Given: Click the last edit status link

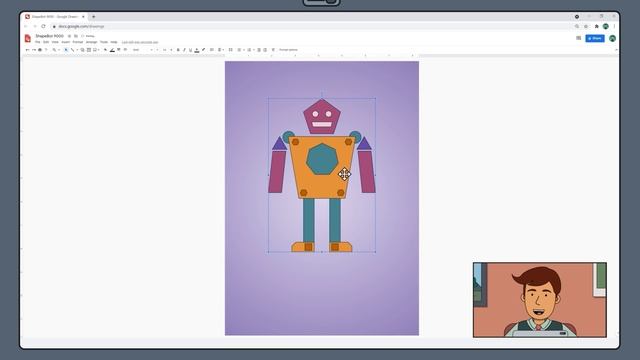Looking at the screenshot, I should pyautogui.click(x=140, y=42).
